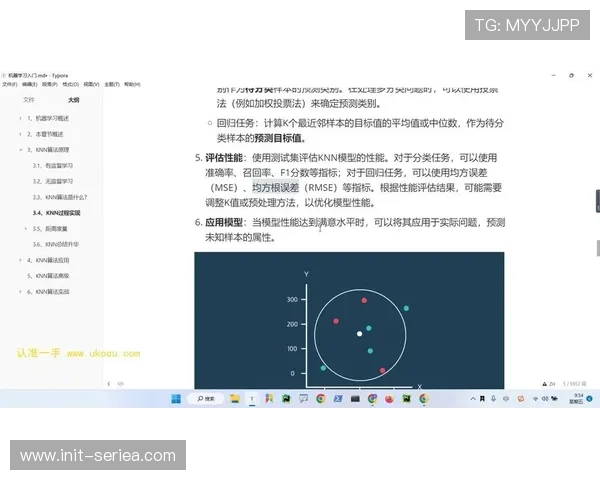Click the document vertical scrollbar thumb
600x480 pixels.
(x=598, y=248)
